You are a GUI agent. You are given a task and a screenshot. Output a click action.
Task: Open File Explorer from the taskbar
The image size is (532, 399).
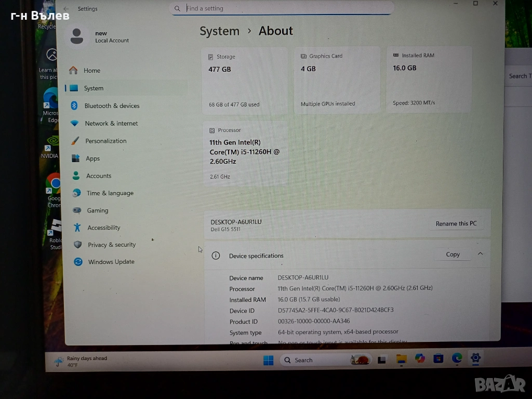click(x=401, y=359)
